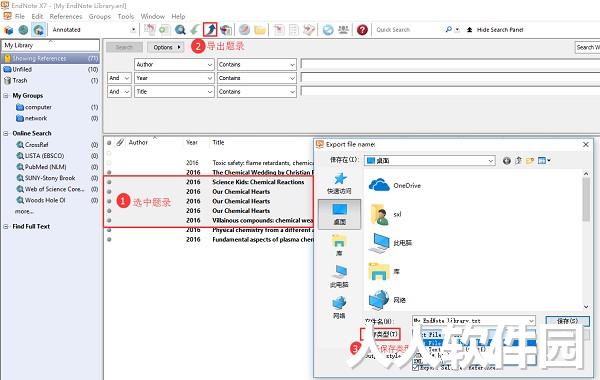Switch to Online Search Mode icon
Viewport: 600px width, 380px height.
(x=23, y=30)
